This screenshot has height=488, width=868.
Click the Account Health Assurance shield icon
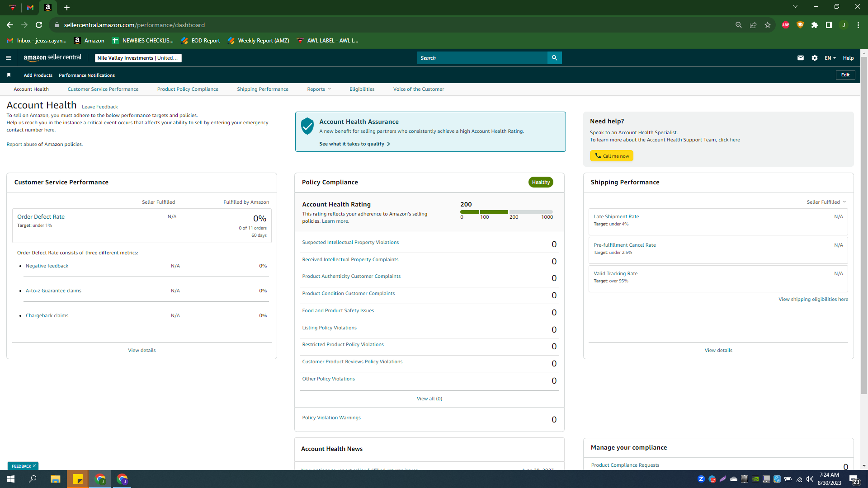[x=307, y=126]
